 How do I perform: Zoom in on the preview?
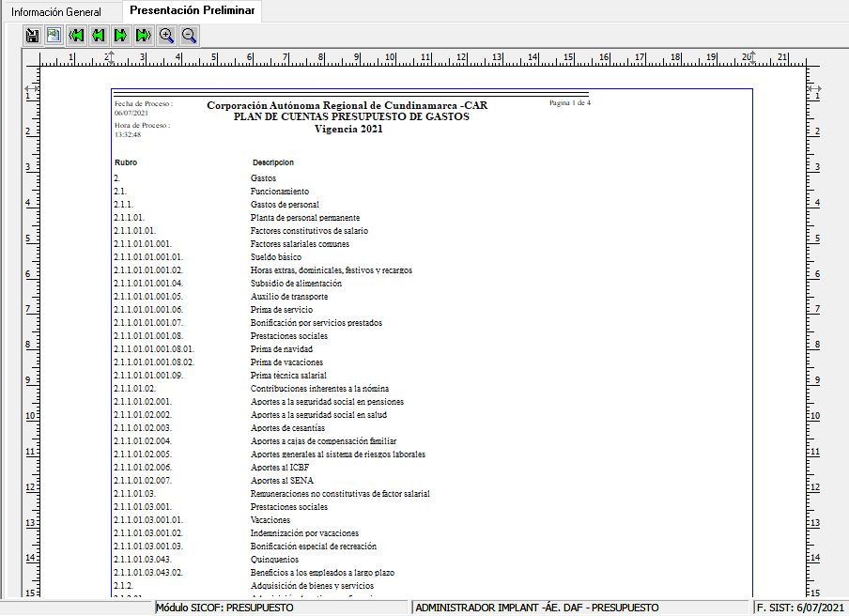[x=166, y=36]
